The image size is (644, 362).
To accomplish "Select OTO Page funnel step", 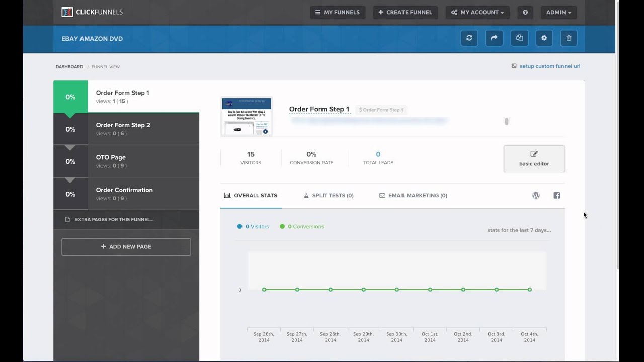I will coord(126,161).
